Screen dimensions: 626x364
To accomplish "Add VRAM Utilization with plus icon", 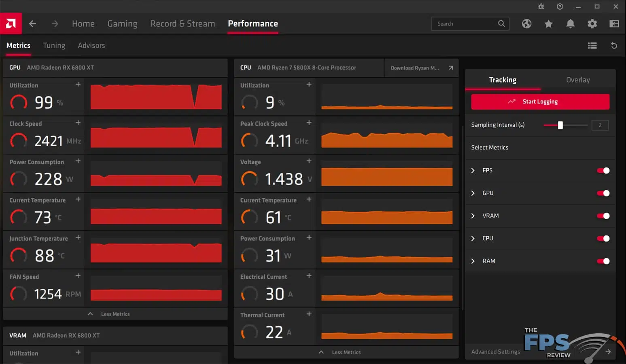I will (78, 352).
